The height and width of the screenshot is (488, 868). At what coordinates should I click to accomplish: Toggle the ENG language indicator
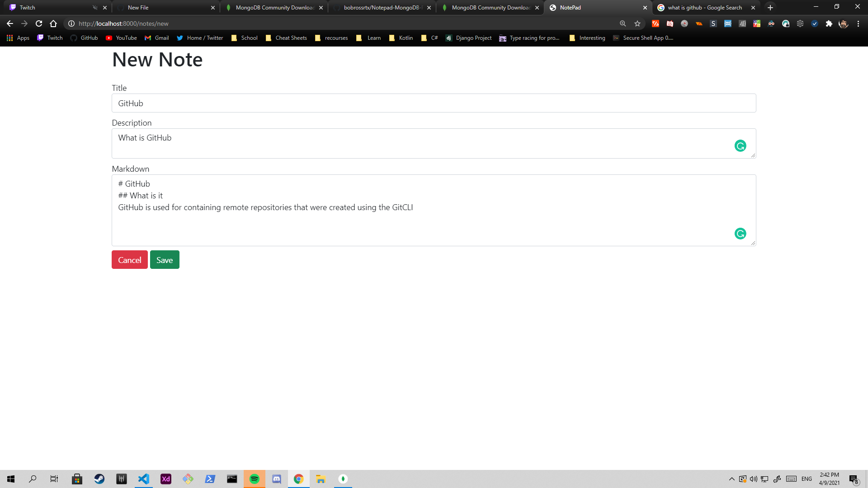click(x=807, y=479)
